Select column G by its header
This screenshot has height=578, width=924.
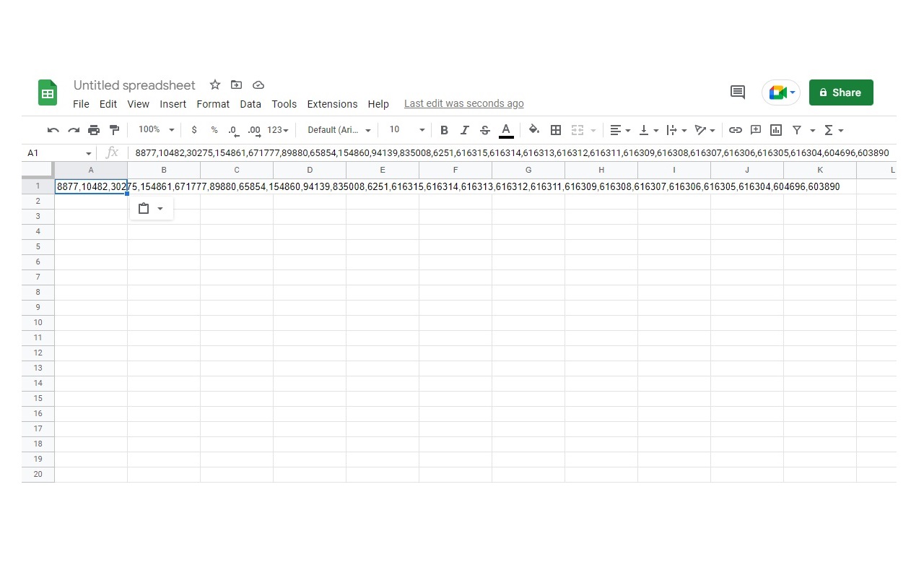point(528,170)
